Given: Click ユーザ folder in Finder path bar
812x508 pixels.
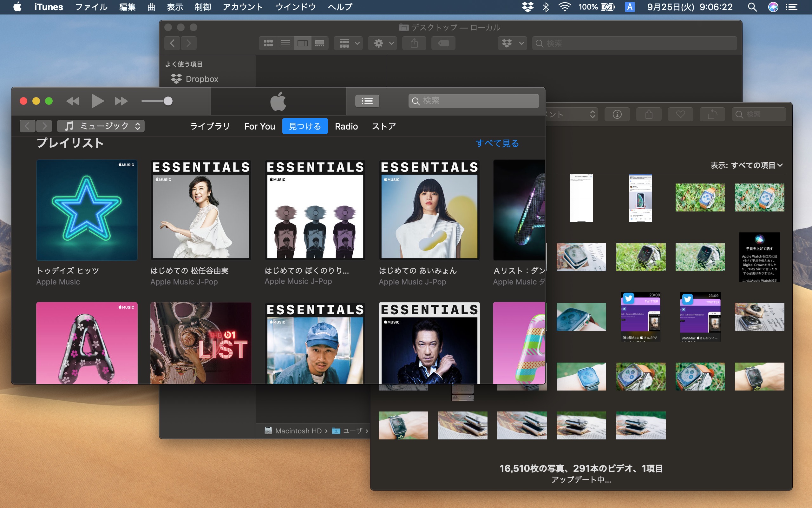Looking at the screenshot, I should point(347,431).
